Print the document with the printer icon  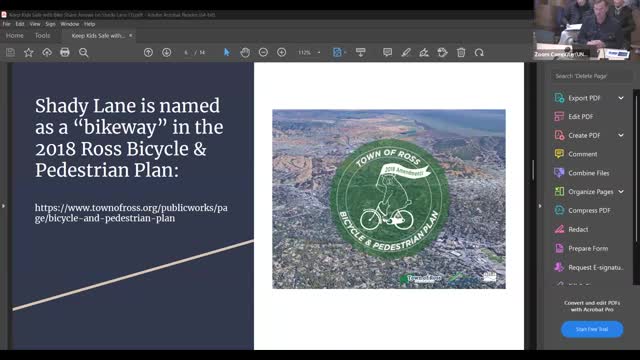coord(65,52)
